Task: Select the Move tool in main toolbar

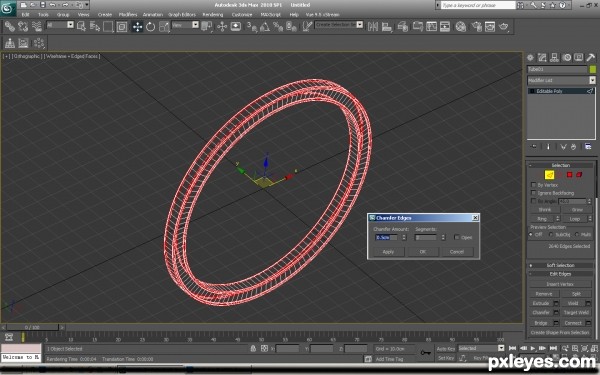Action: click(x=137, y=26)
